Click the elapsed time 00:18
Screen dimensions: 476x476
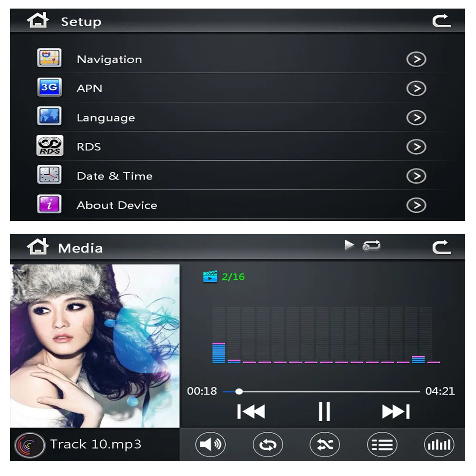coord(202,391)
